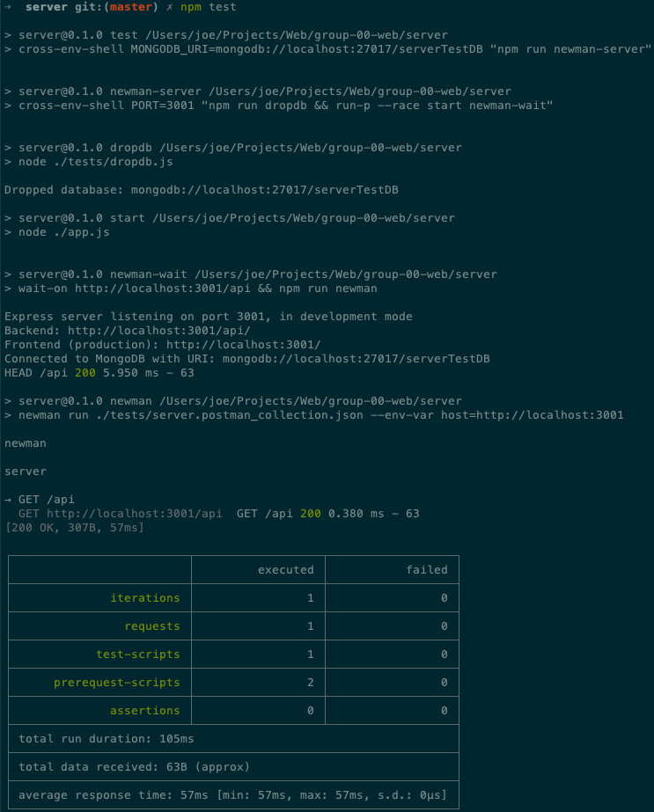This screenshot has height=812, width=654.
Task: Click the 'node ./app.js' line
Action: pos(57,232)
